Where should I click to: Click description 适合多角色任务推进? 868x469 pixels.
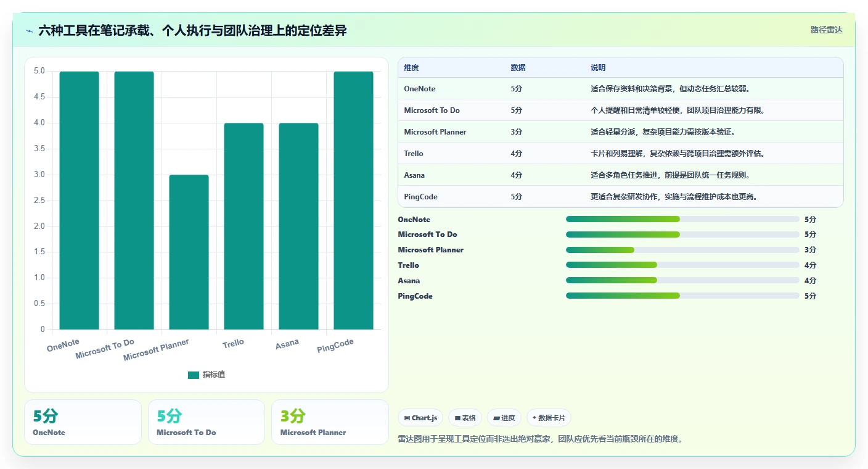click(x=670, y=175)
